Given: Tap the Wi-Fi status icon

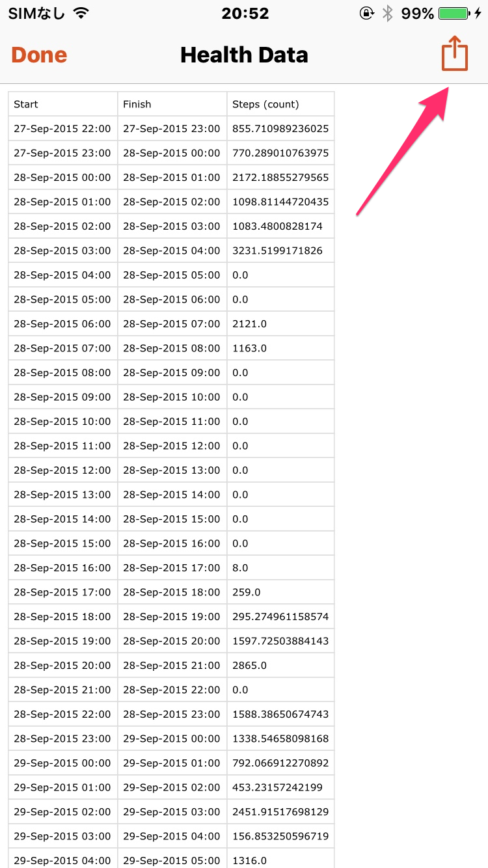Looking at the screenshot, I should click(81, 13).
